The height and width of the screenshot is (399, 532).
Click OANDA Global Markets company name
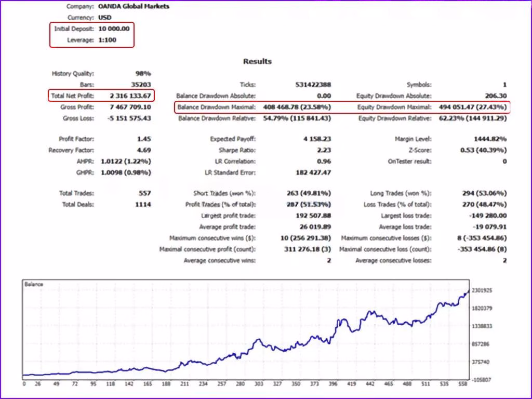coord(134,6)
